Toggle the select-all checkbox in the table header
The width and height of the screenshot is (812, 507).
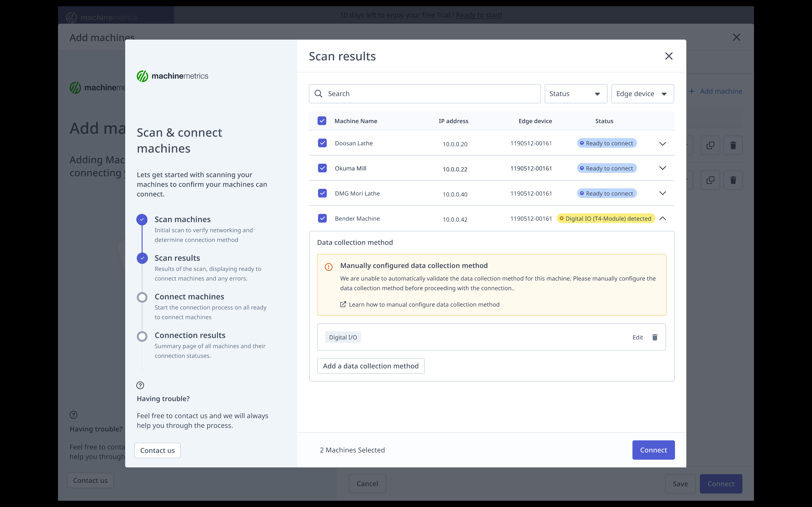322,121
